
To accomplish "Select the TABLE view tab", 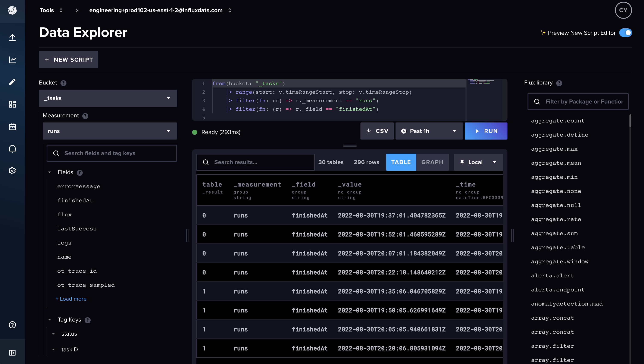I will coord(401,162).
